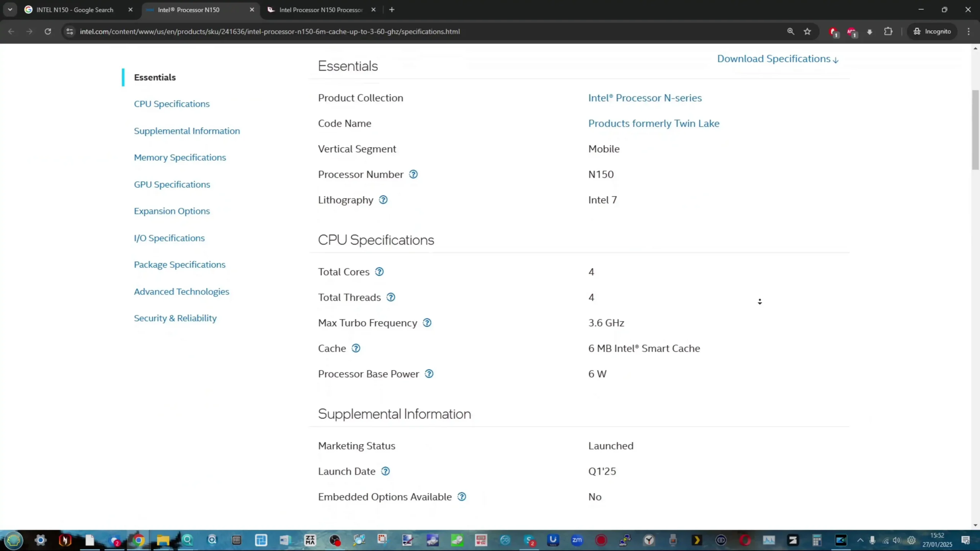
Task: Open the Products formerly Twin Lake link
Action: click(654, 123)
